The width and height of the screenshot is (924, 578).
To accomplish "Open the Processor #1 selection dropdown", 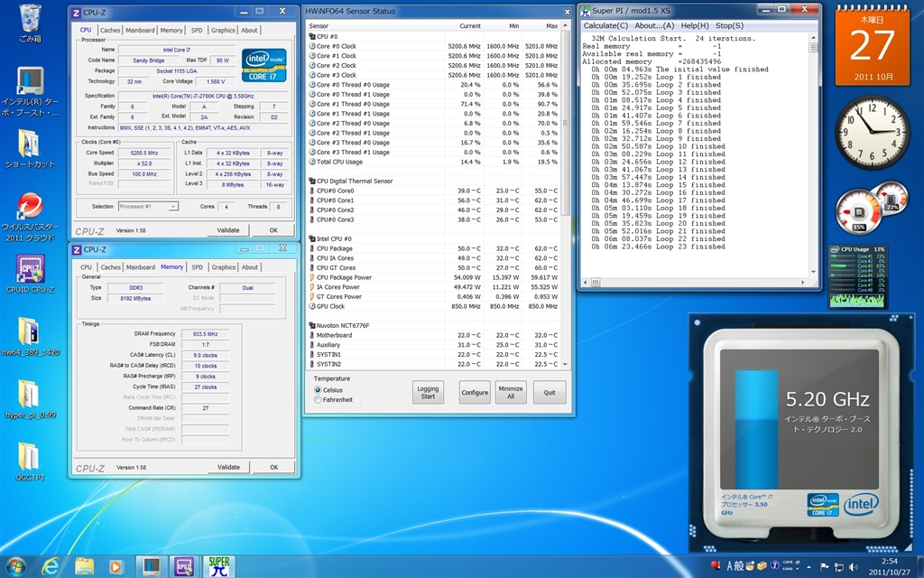I will (149, 206).
